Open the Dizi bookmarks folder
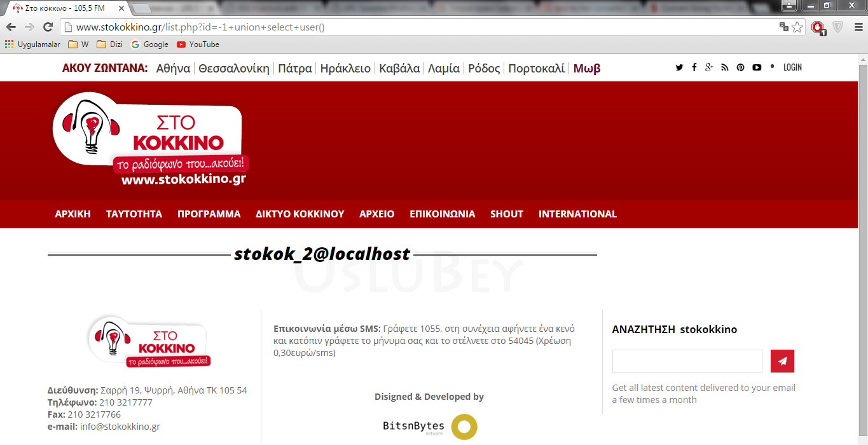This screenshot has width=868, height=445. (110, 44)
